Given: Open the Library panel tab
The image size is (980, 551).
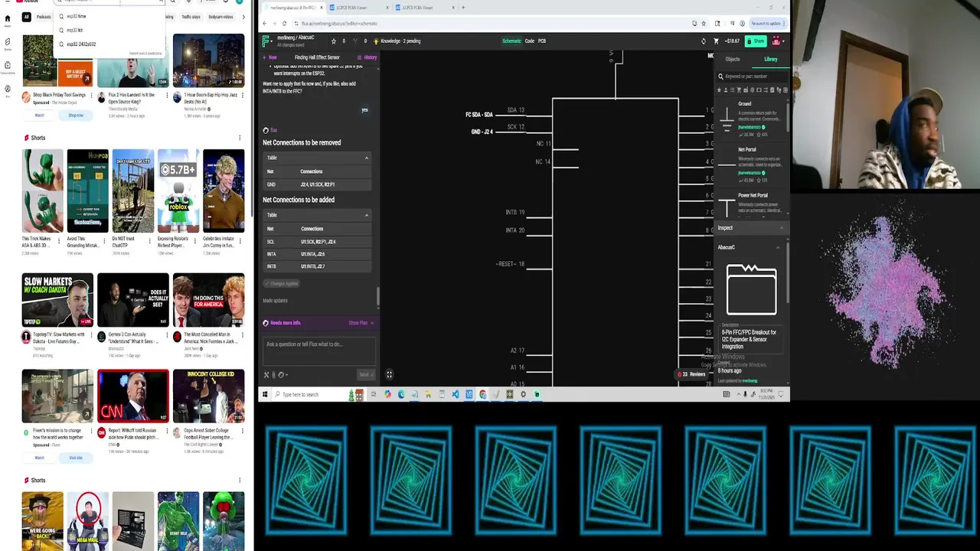Looking at the screenshot, I should (x=770, y=59).
